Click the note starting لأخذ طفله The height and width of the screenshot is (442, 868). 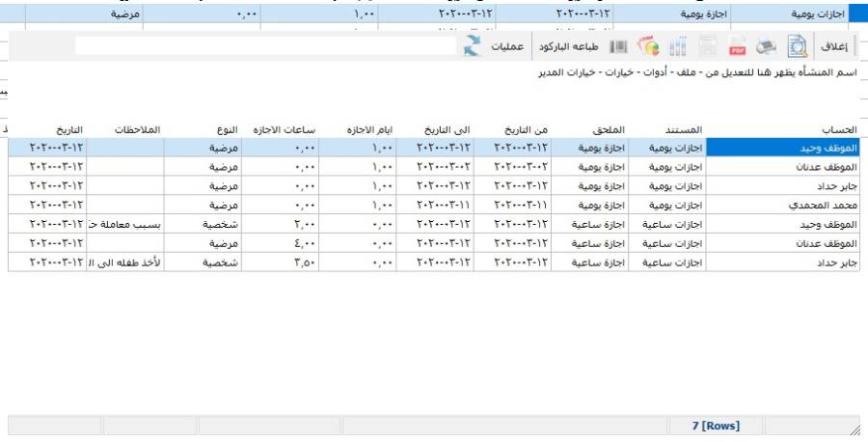[125, 263]
